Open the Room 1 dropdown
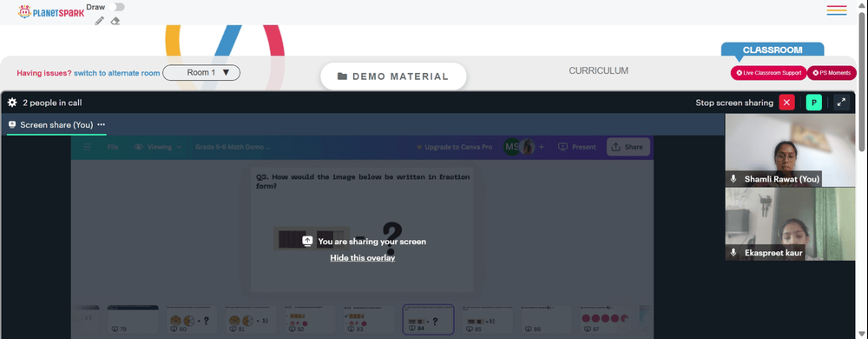 pos(201,72)
